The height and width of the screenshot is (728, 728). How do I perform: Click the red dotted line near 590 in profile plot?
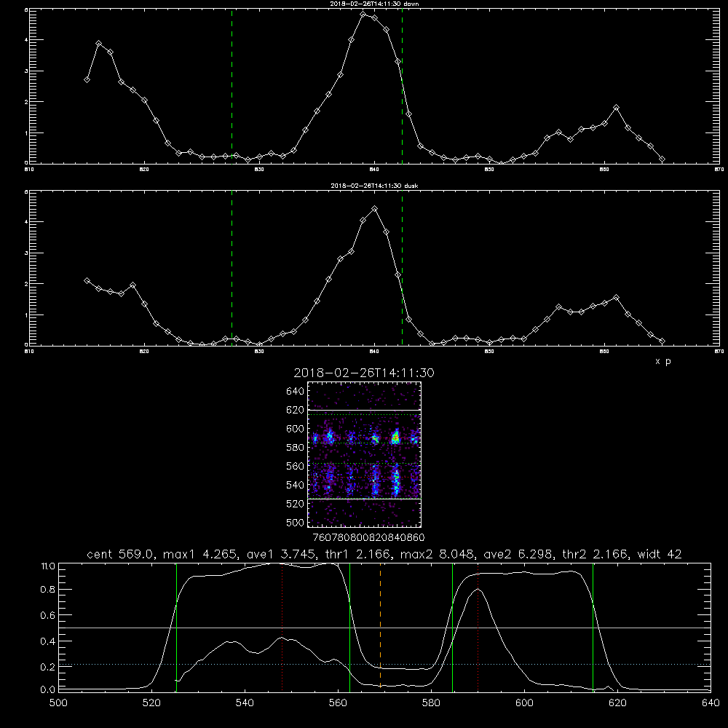coord(478,626)
